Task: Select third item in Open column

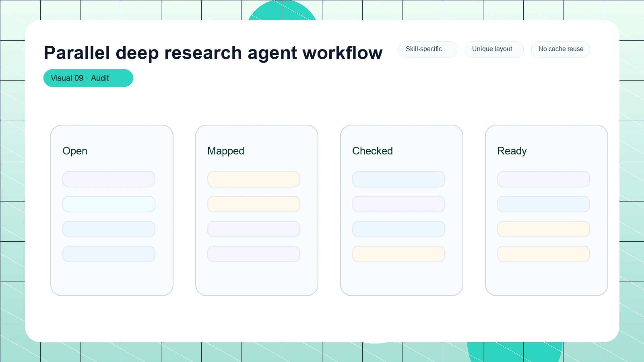Action: coord(109,229)
